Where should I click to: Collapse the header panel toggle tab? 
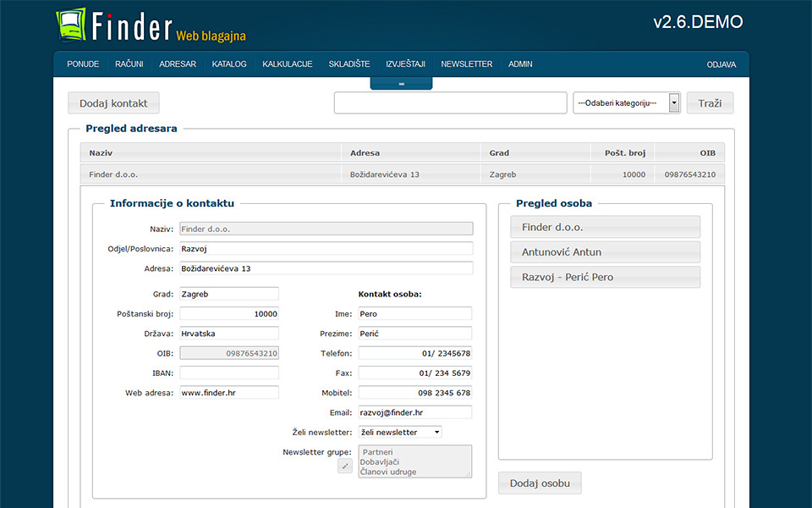tap(401, 83)
